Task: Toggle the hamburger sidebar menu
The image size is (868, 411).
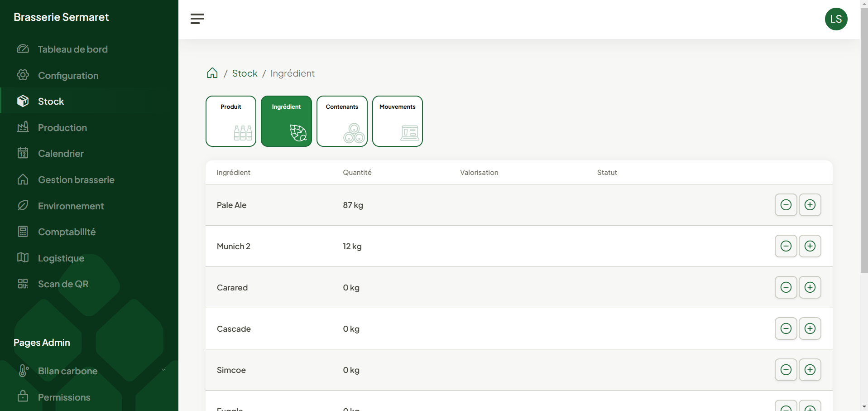Action: pyautogui.click(x=197, y=19)
